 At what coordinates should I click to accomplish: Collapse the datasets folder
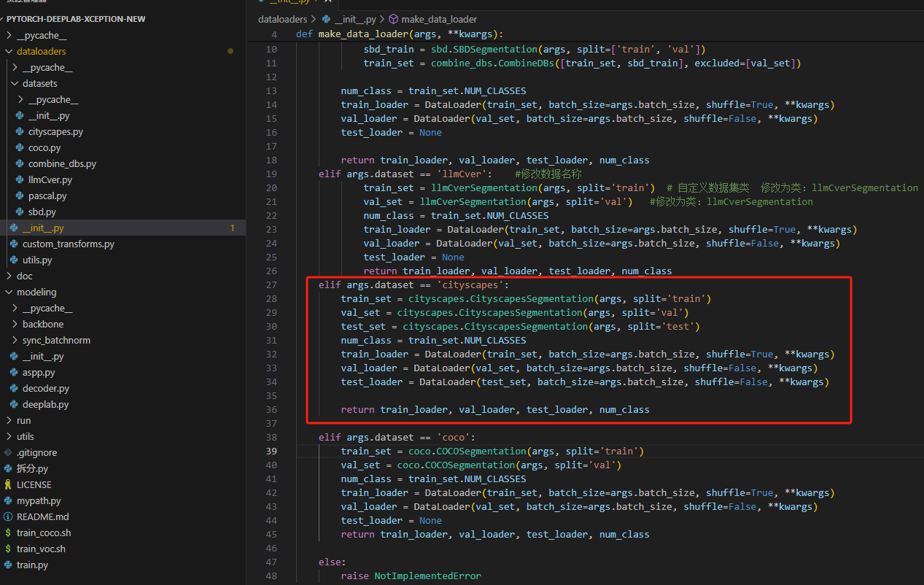(x=15, y=84)
